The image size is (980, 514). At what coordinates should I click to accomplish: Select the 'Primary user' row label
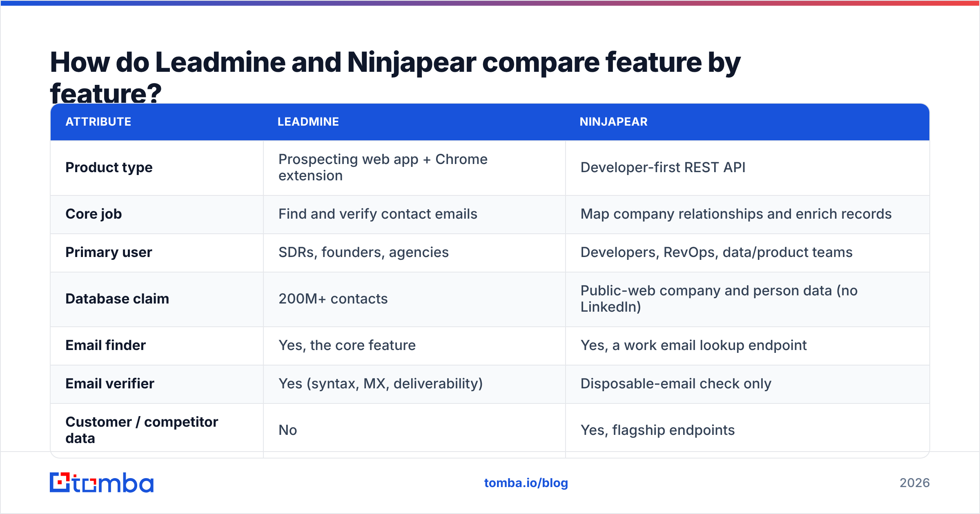109,252
